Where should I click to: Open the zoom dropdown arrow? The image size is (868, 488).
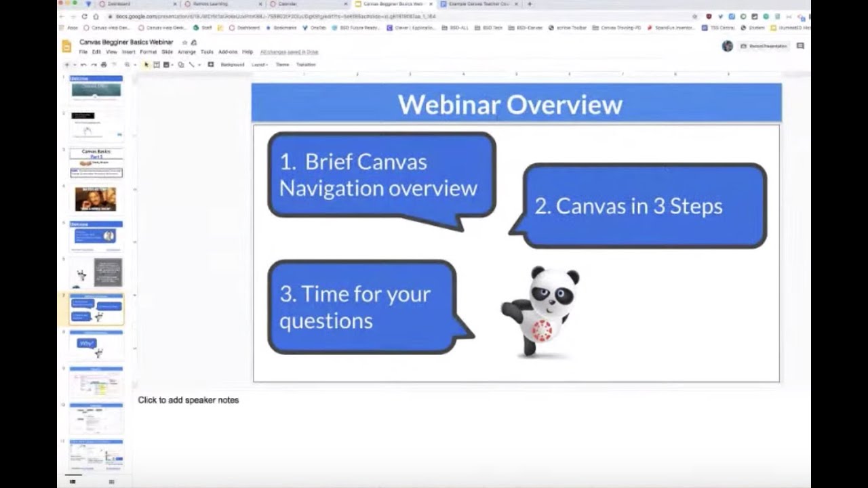pos(135,64)
